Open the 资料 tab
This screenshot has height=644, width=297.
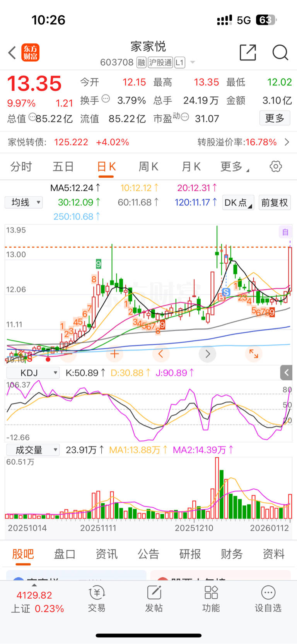[273, 554]
